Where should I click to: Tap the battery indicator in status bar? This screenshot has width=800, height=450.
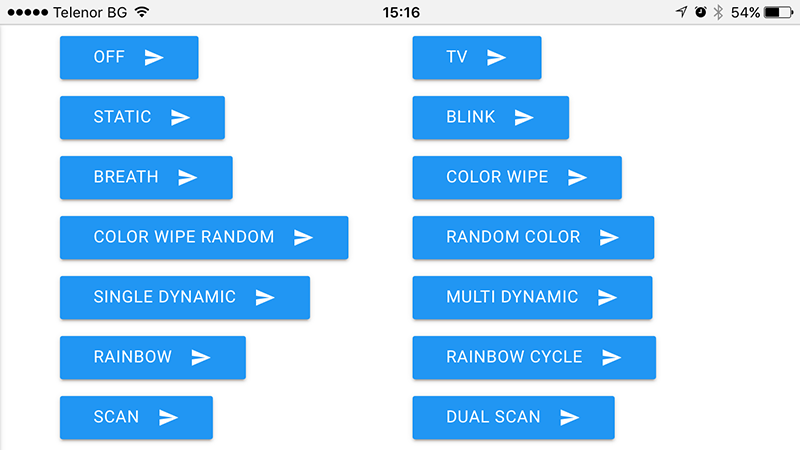click(778, 12)
